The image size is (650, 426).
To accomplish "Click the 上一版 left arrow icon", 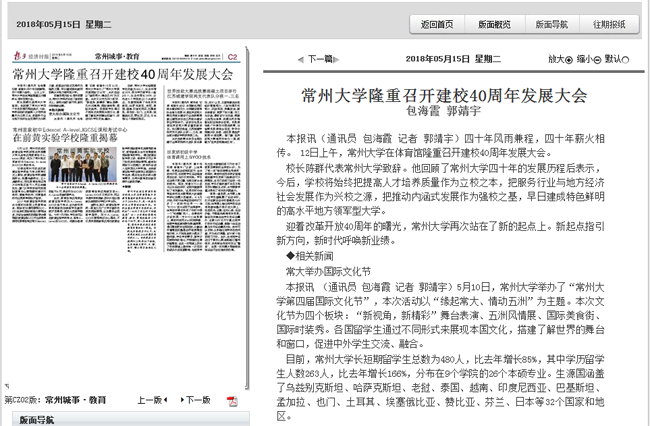I will click(167, 400).
